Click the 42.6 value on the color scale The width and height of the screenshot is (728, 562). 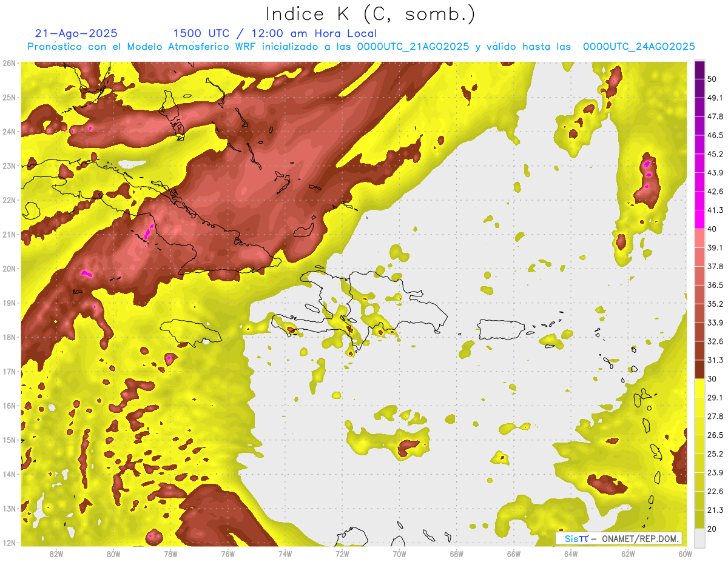click(715, 192)
